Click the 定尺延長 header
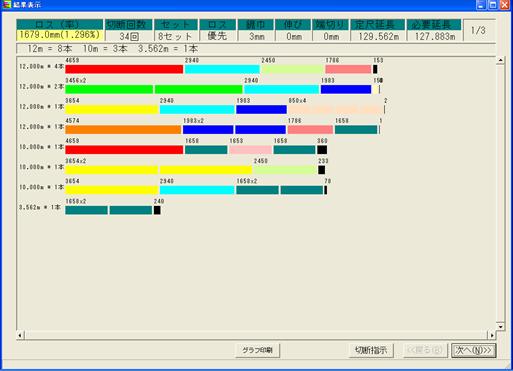 coord(378,24)
